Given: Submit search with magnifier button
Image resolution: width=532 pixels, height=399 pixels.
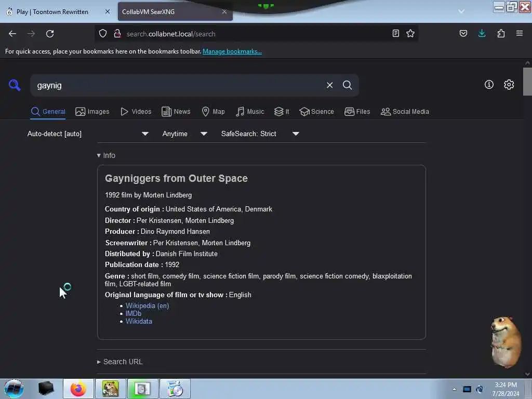Looking at the screenshot, I should pyautogui.click(x=347, y=85).
